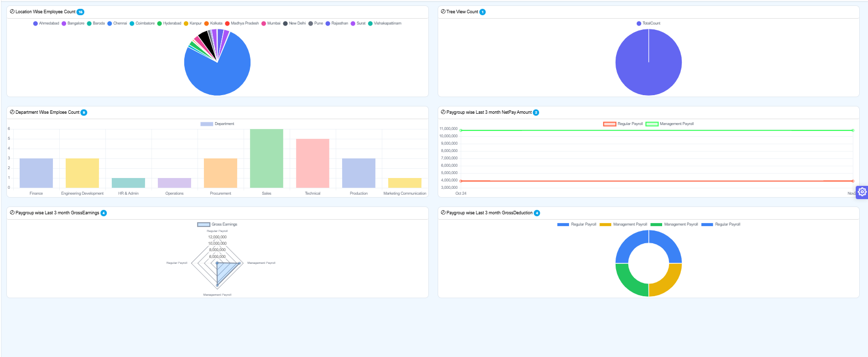The height and width of the screenshot is (357, 868).
Task: Click the icon beside the NetPay Amount title
Action: pyautogui.click(x=443, y=112)
